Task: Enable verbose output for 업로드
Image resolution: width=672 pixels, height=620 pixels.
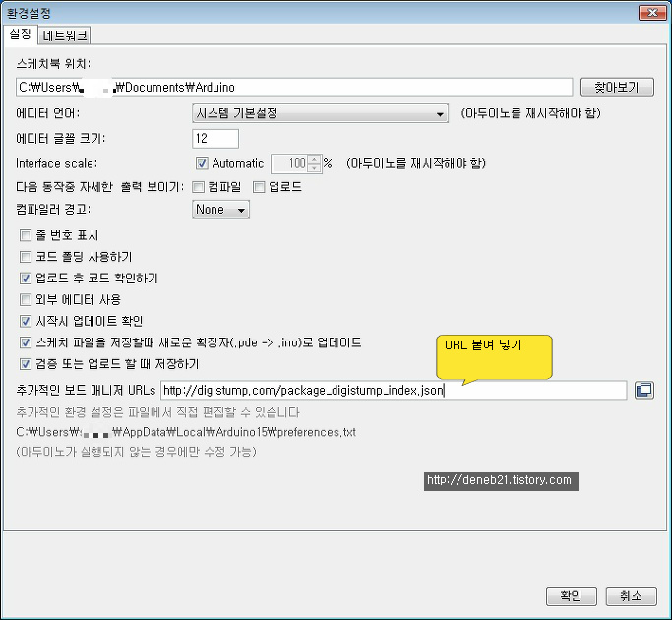Action: click(x=260, y=186)
